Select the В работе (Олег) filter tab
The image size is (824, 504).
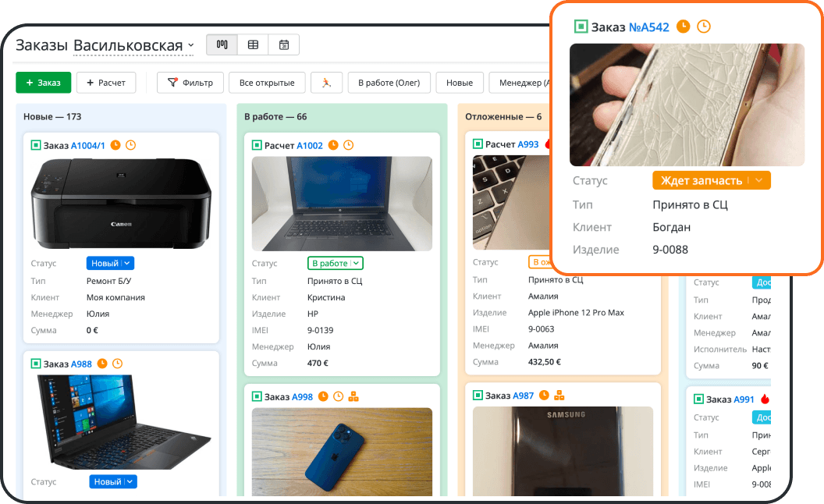(389, 83)
